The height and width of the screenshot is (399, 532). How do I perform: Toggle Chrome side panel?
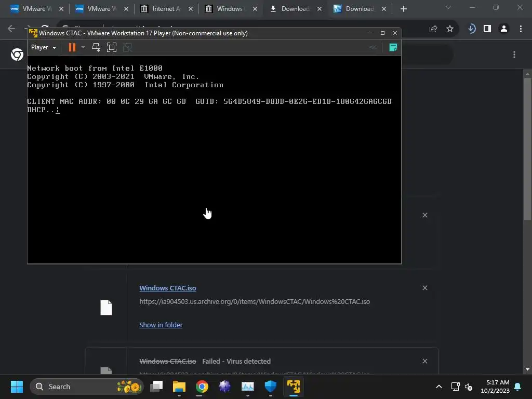487,29
